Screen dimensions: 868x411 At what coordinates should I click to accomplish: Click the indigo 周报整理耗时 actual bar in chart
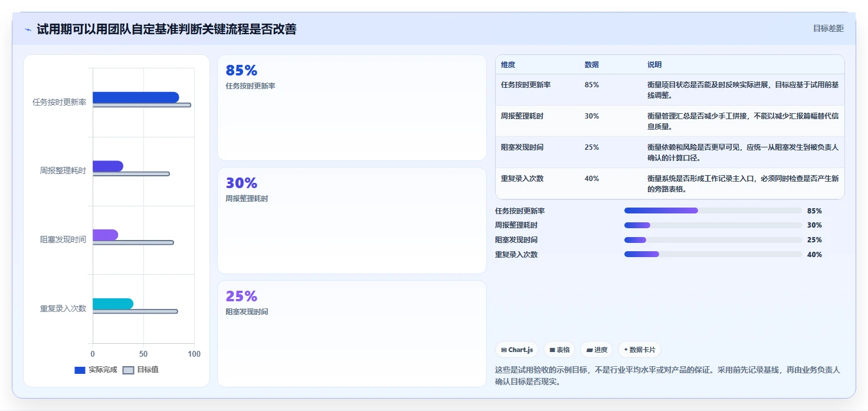tap(108, 166)
